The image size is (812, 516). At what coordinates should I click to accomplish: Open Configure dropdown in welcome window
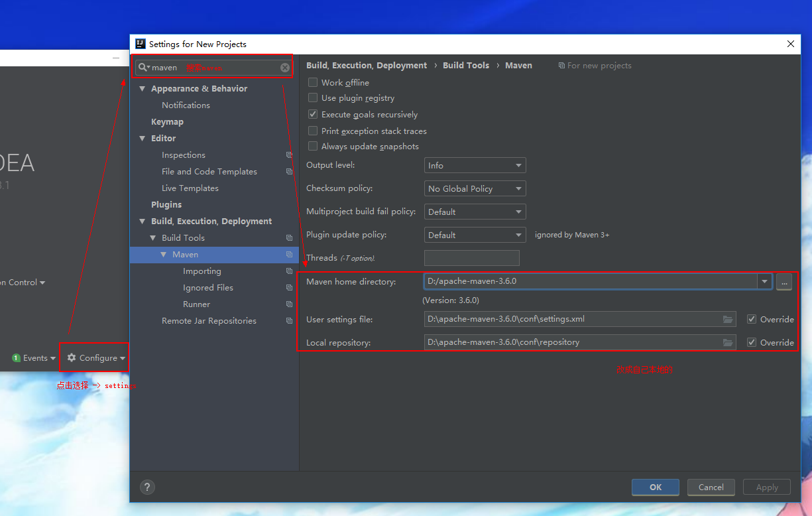[96, 358]
